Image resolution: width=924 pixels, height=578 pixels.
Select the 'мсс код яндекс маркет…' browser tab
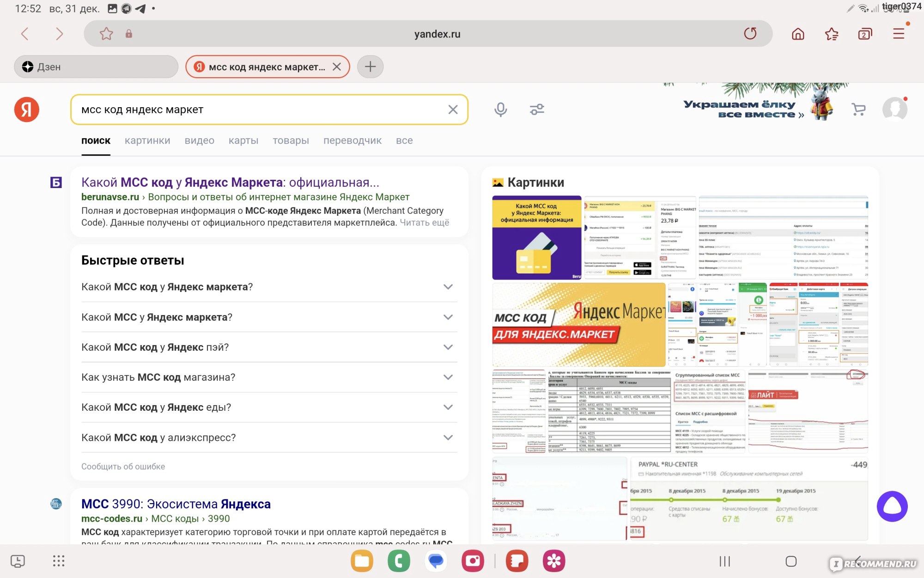click(x=267, y=67)
